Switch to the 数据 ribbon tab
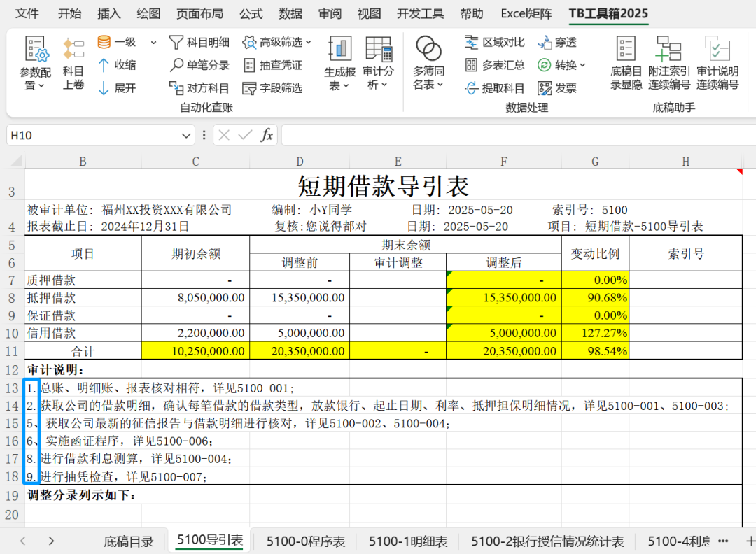This screenshot has height=554, width=756. click(x=290, y=13)
